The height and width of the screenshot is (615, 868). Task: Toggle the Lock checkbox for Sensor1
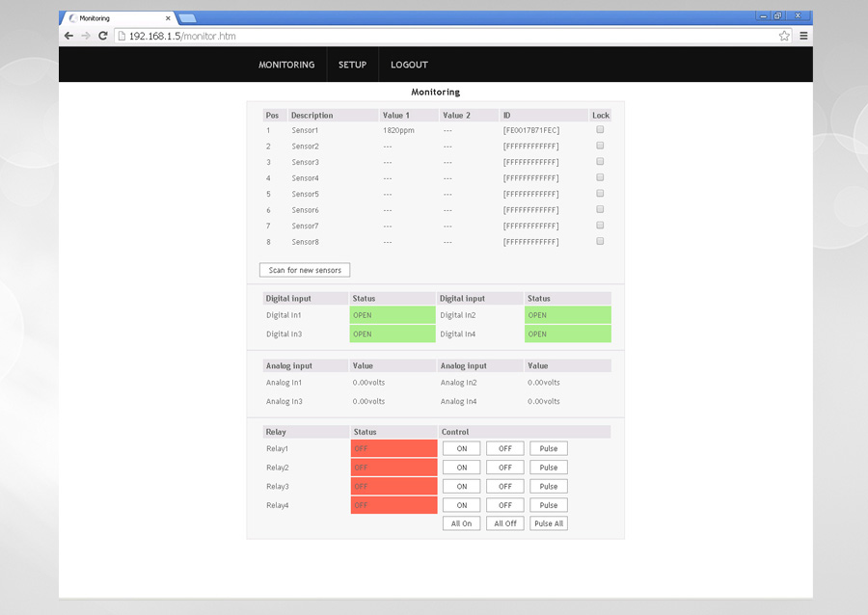coord(600,129)
